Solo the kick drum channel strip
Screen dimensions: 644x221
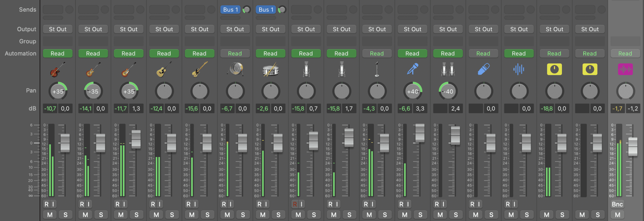pos(243,215)
